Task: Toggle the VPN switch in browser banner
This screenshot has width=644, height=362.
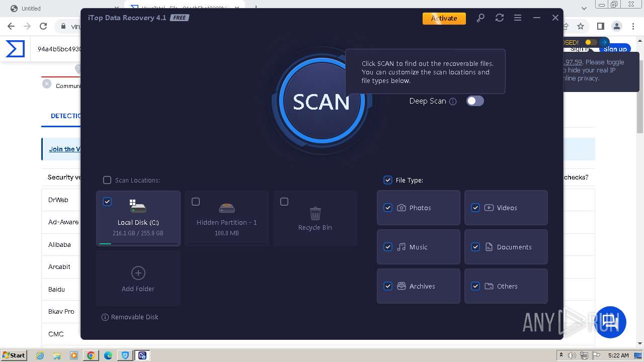Action: pyautogui.click(x=591, y=42)
